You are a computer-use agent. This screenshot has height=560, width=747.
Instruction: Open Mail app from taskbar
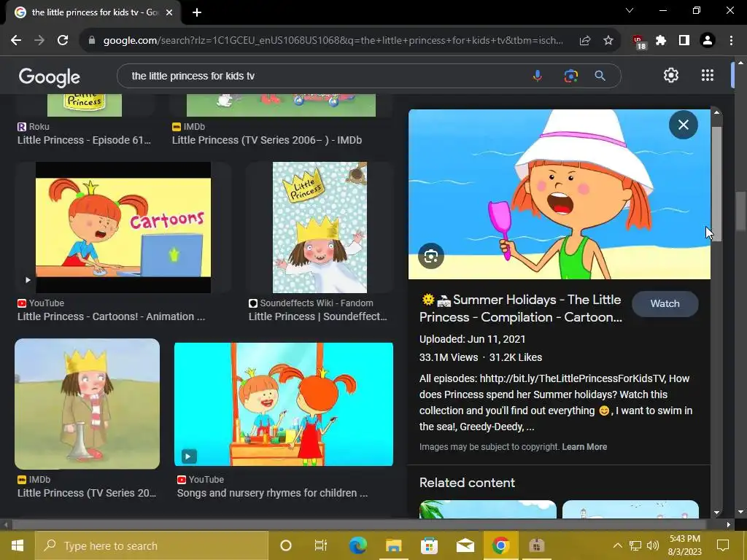tap(465, 545)
